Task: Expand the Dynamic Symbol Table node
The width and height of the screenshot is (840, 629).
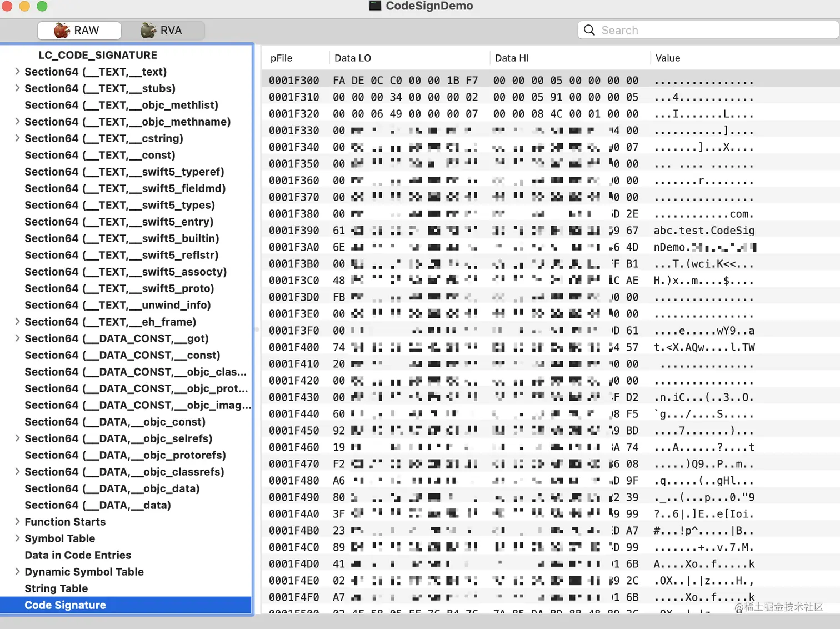Action: [17, 572]
